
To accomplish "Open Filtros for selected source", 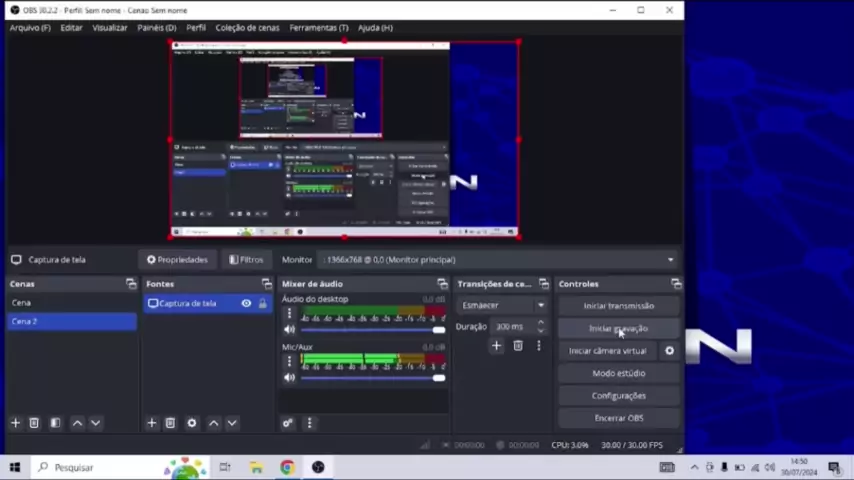I will click(x=246, y=260).
